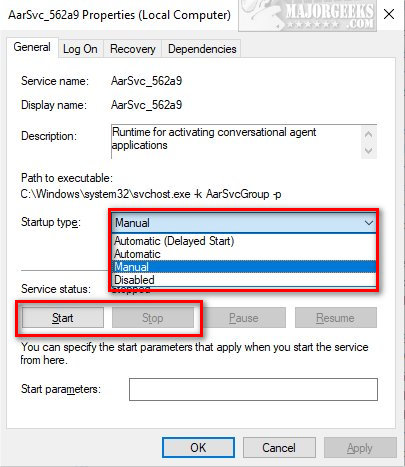This screenshot has height=467, width=405.
Task: Close the AarSvc Properties dialog
Action: click(389, 14)
